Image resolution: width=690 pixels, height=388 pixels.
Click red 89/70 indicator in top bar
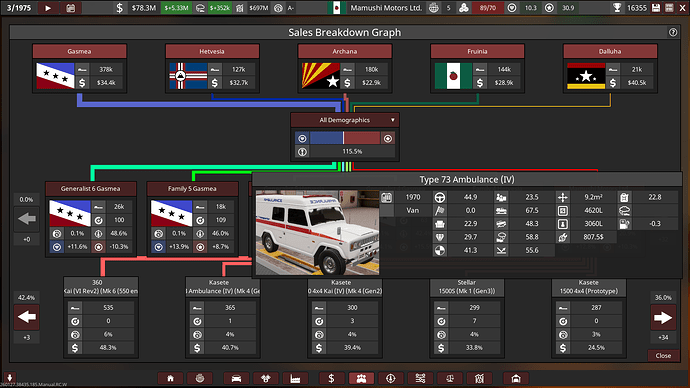click(488, 8)
